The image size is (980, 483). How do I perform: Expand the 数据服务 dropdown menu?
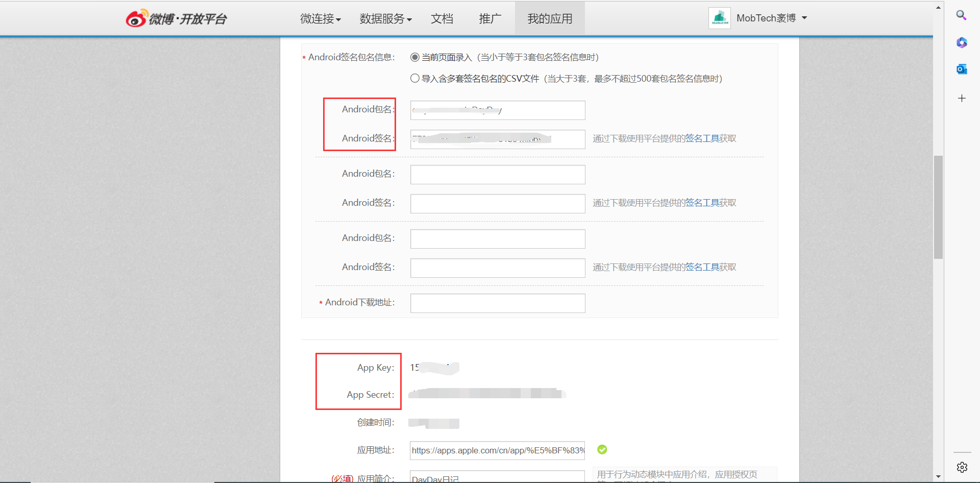click(386, 19)
